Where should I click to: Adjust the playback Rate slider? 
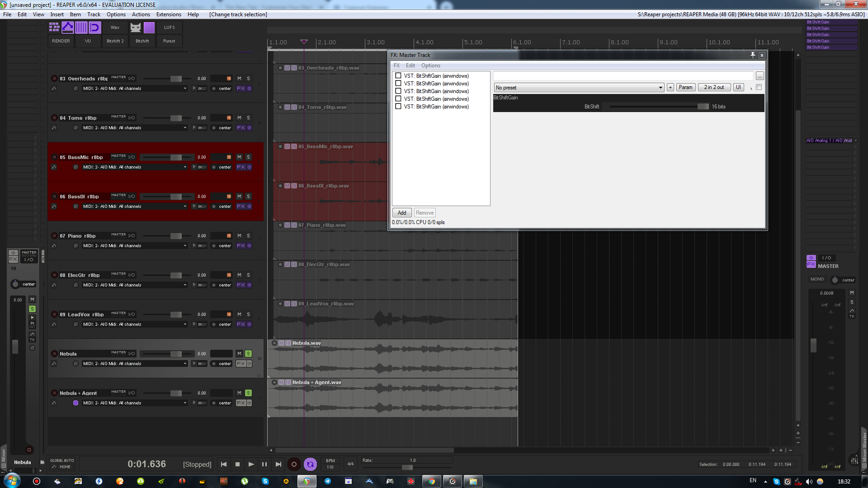coord(407,467)
